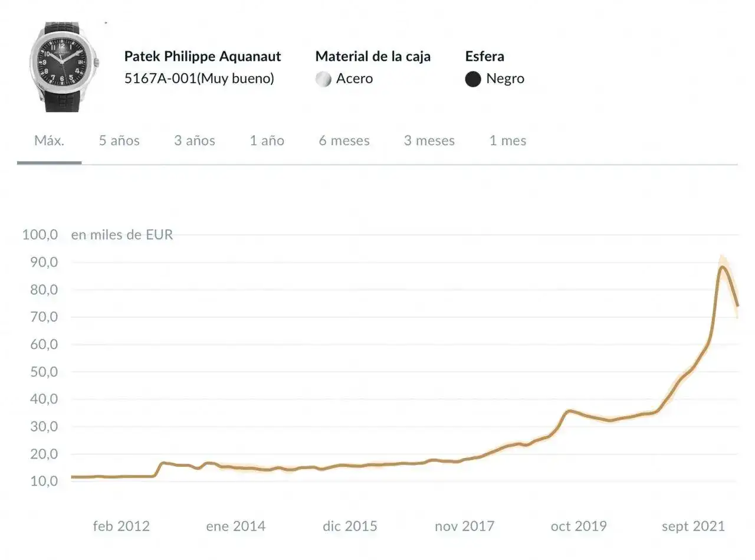
Task: Choose the 3 años time range
Action: click(x=195, y=141)
